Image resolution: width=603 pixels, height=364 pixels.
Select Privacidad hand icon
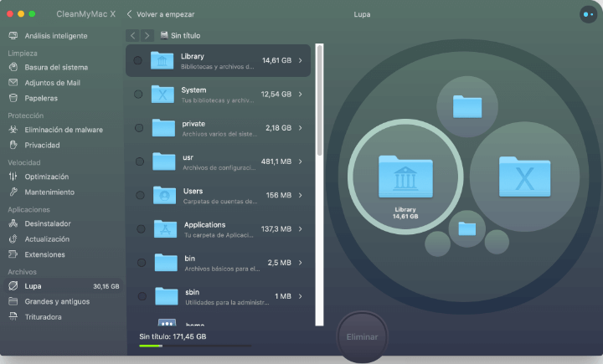[x=13, y=145]
